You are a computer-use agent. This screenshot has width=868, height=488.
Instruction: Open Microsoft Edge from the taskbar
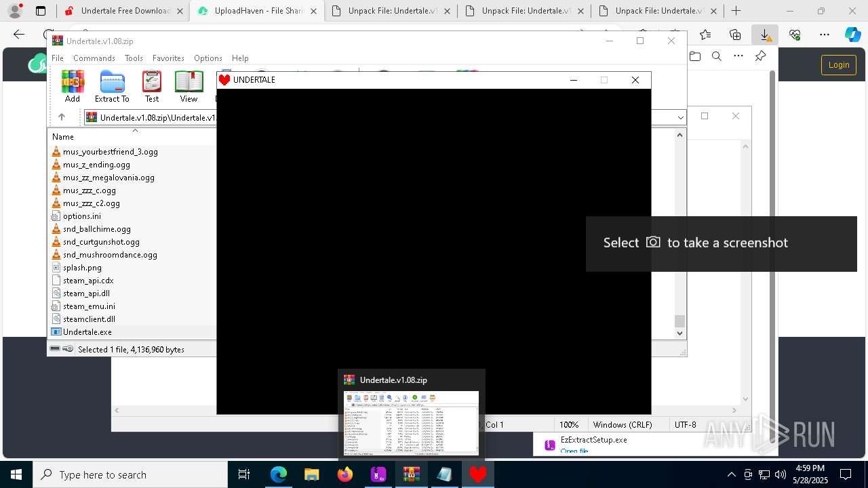click(x=279, y=474)
